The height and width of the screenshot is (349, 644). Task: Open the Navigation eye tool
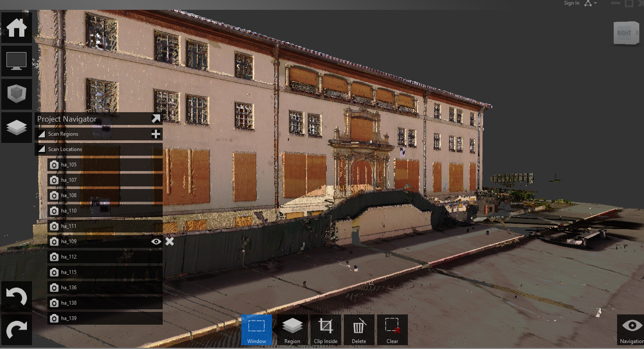click(x=632, y=330)
